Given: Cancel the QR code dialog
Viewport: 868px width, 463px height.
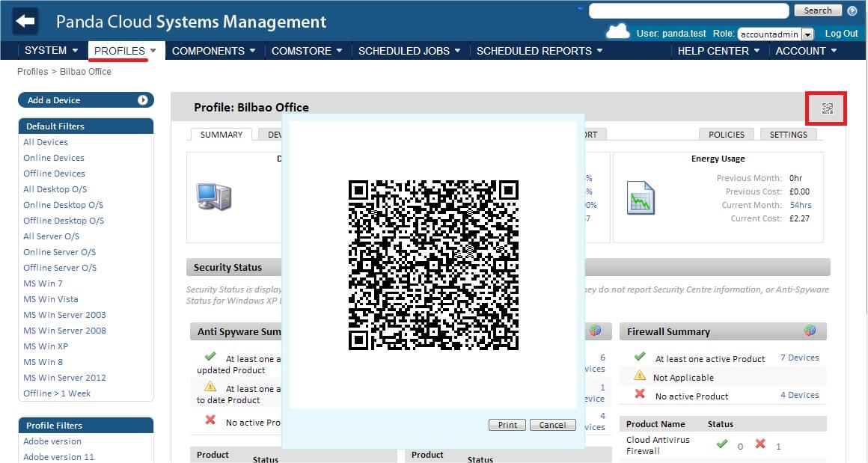Looking at the screenshot, I should pos(552,425).
